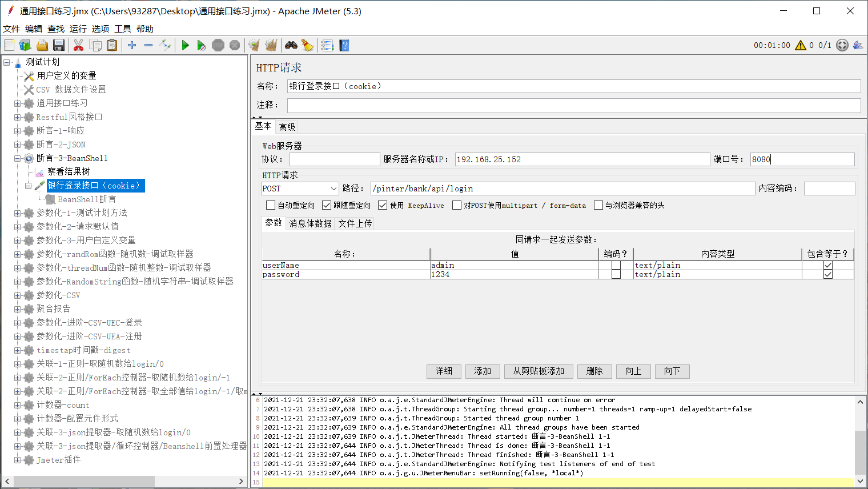Expand the 通用接口练习 thread group
This screenshot has height=489, width=868.
[x=17, y=103]
